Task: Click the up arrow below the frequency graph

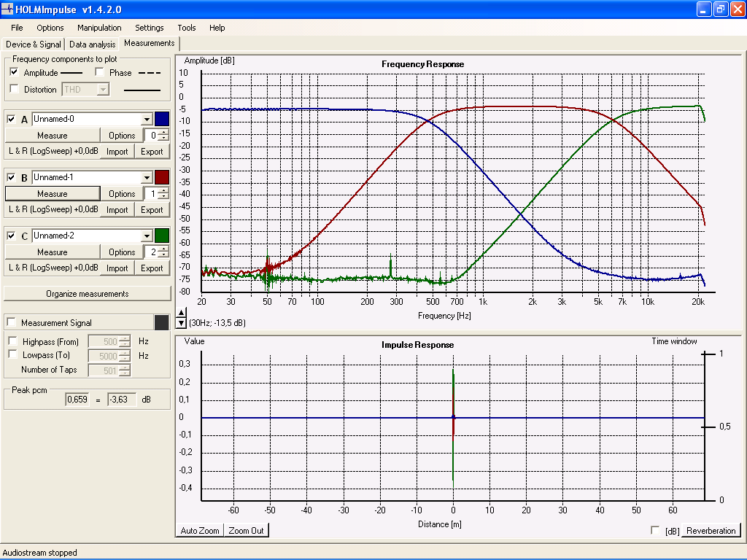Action: tap(181, 313)
